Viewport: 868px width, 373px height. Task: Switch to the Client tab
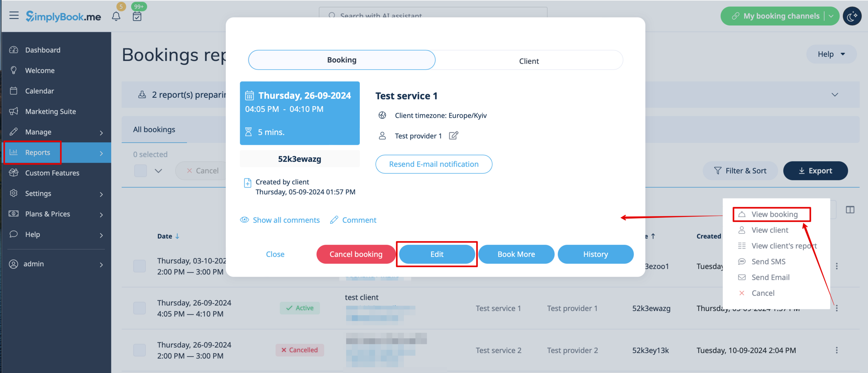529,60
